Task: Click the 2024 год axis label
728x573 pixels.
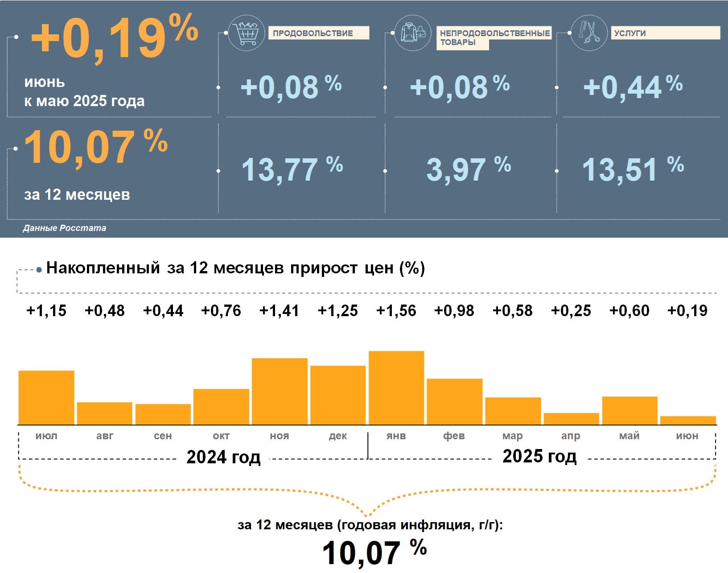Action: point(223,457)
